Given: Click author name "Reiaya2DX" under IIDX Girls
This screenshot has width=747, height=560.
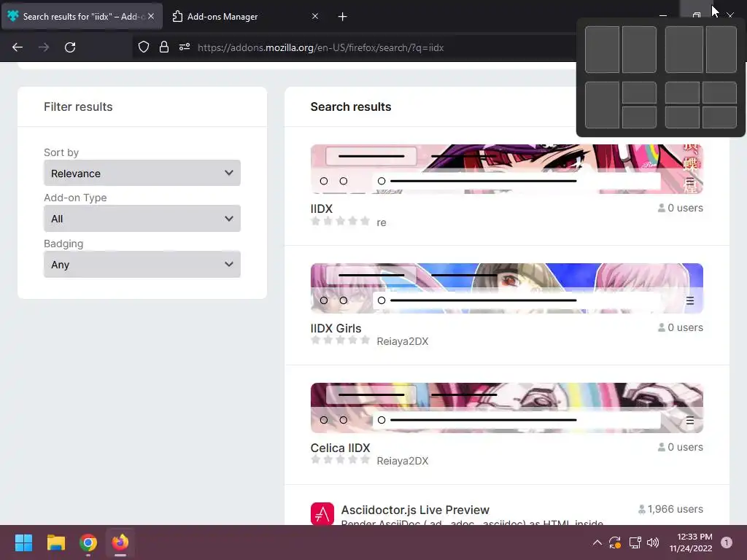Looking at the screenshot, I should point(403,341).
